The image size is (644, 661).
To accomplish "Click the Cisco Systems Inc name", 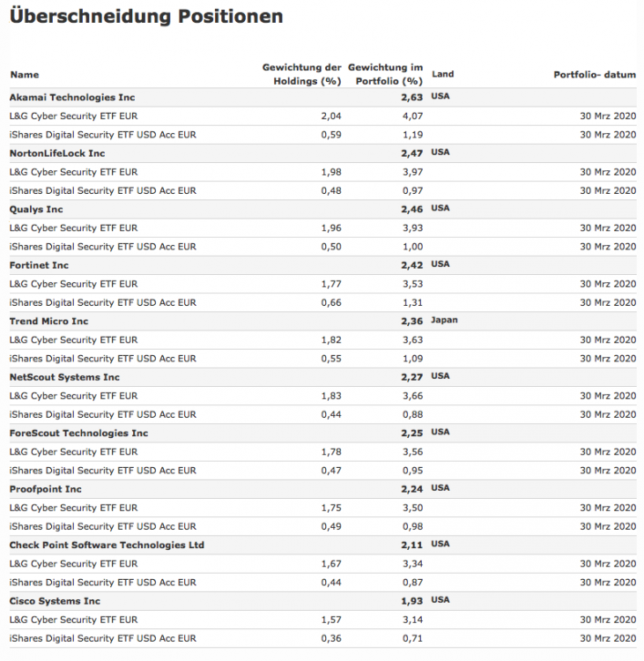I will 53,601.
